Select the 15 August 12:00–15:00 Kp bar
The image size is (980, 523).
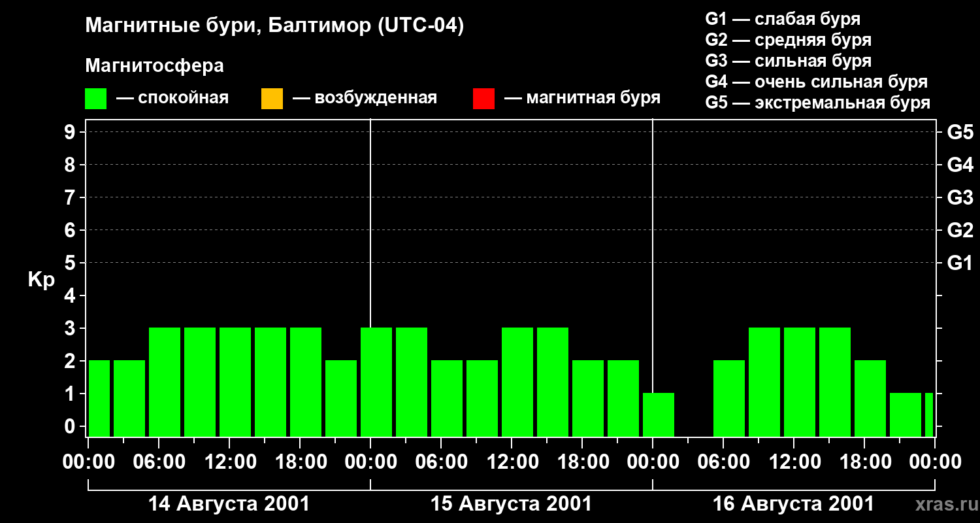click(517, 382)
